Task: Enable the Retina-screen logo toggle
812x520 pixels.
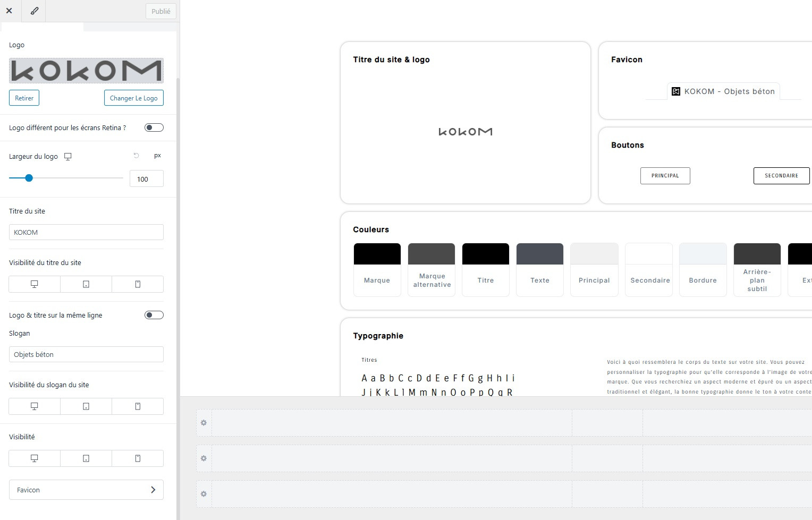Action: point(154,127)
